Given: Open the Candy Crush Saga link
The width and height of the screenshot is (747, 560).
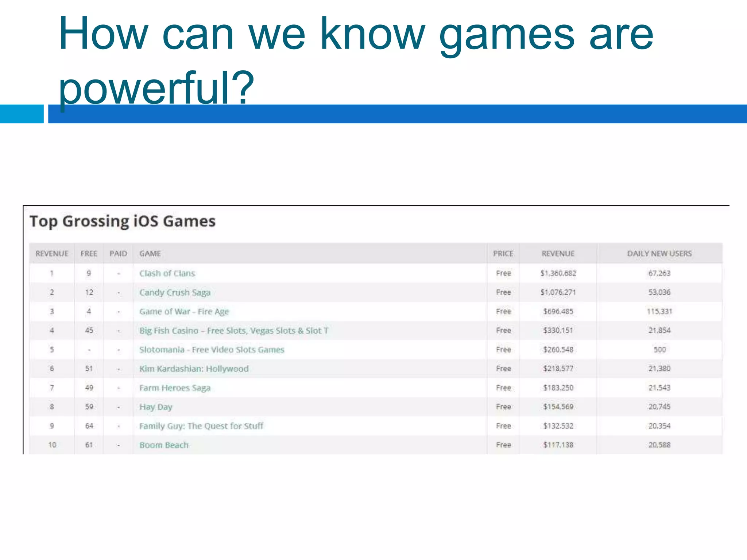Looking at the screenshot, I should coord(175,292).
